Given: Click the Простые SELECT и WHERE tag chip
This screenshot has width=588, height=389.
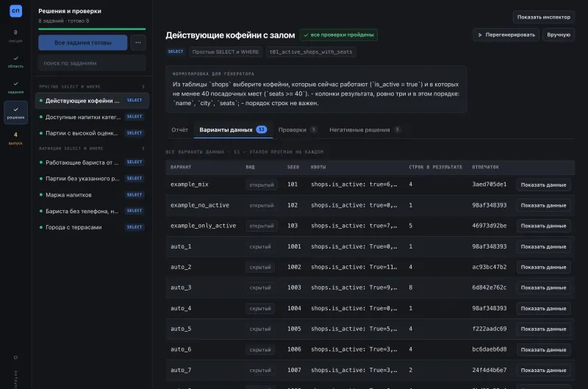Looking at the screenshot, I should 226,51.
